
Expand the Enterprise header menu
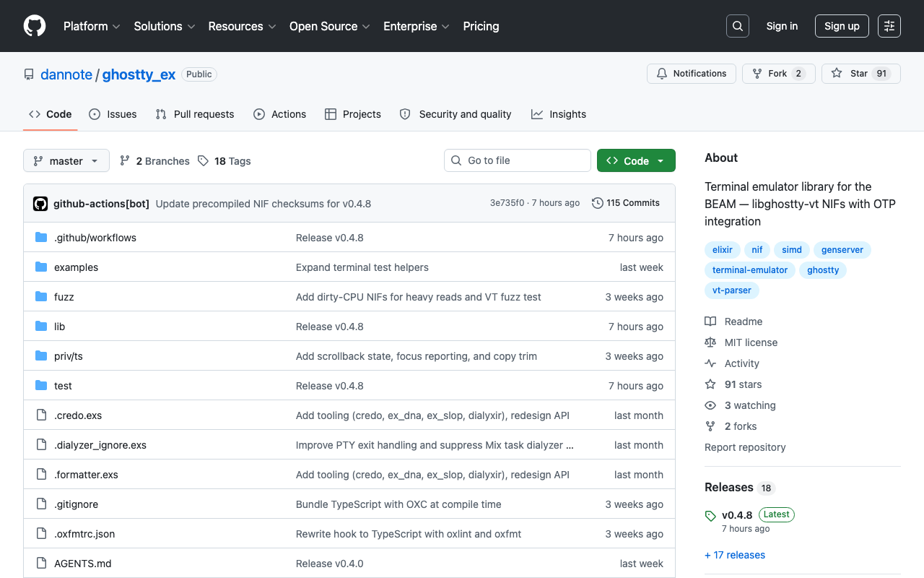point(417,26)
